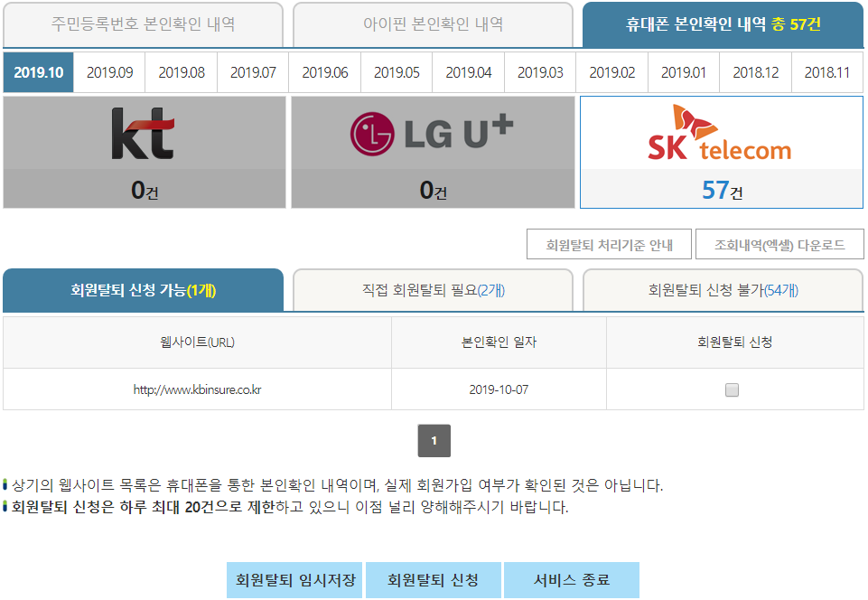Screen dimensions: 868x600
Task: Select the 2019.03 month tab
Action: (x=540, y=72)
